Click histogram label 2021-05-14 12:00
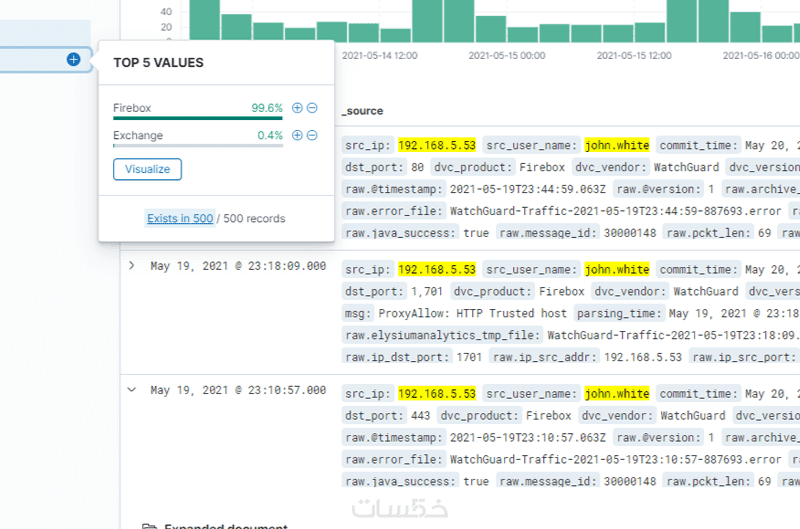The height and width of the screenshot is (529, 800). pyautogui.click(x=380, y=56)
